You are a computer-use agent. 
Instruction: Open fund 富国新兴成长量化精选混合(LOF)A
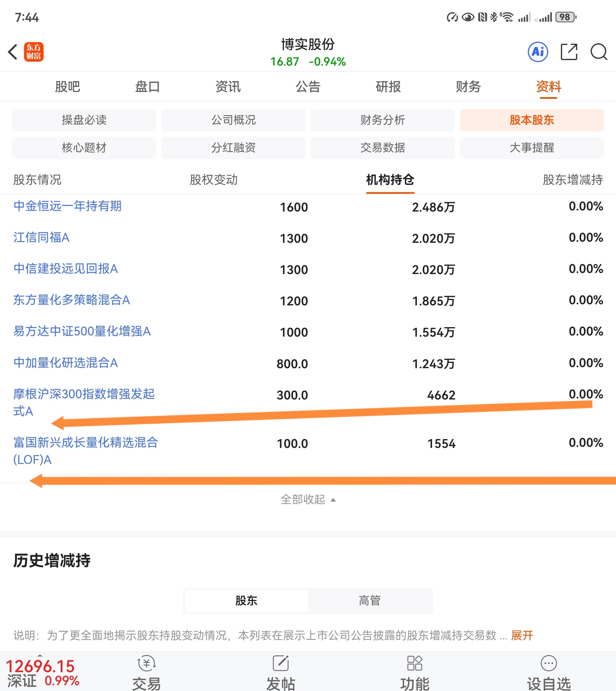click(x=86, y=451)
